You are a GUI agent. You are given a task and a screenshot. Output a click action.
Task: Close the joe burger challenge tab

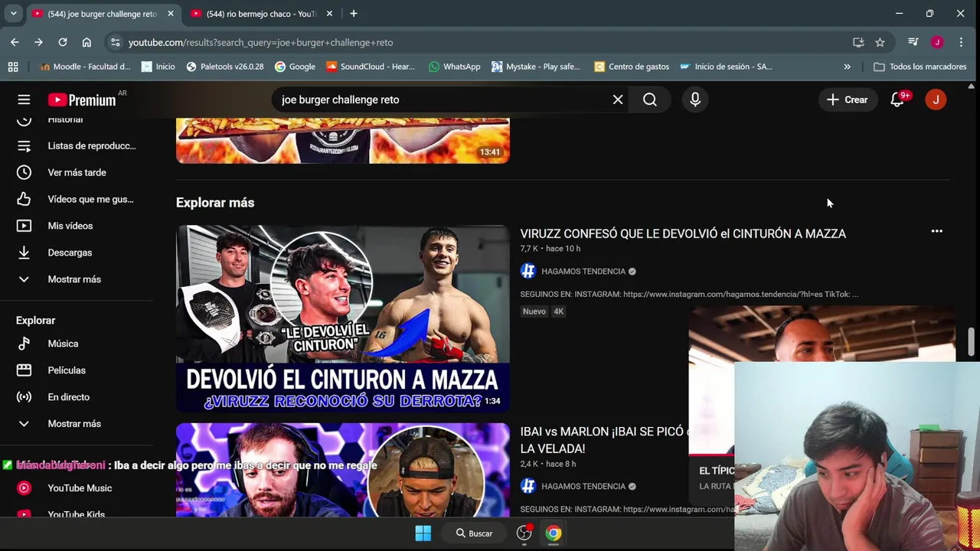point(170,14)
